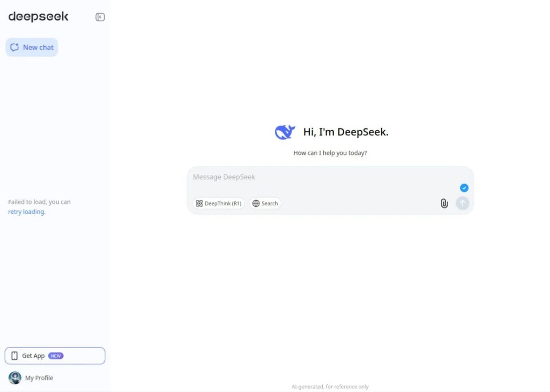Click the blue checkmark badge in the message box
550x392 pixels.
pos(464,188)
